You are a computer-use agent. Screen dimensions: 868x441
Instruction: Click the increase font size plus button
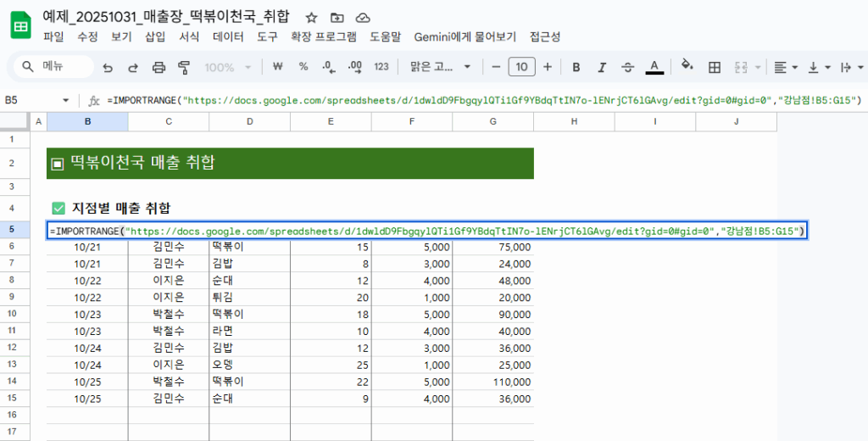click(548, 67)
